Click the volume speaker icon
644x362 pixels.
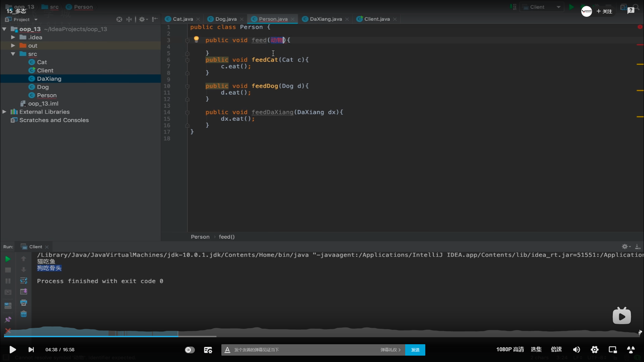pos(576,350)
